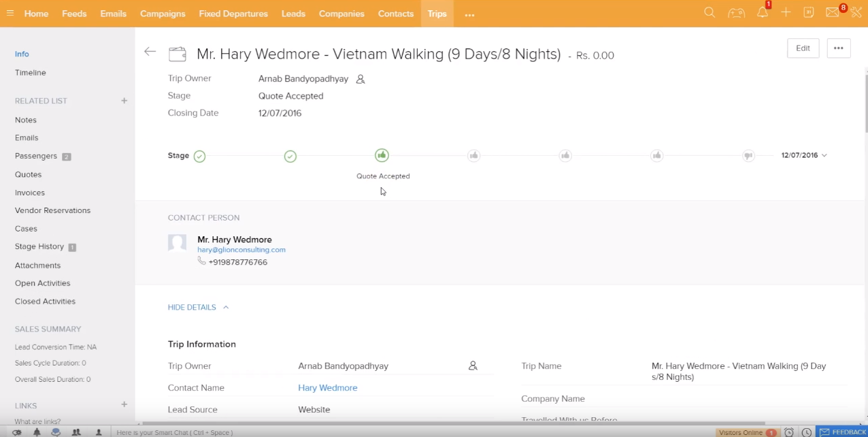Click the search magnifier icon

click(x=710, y=13)
